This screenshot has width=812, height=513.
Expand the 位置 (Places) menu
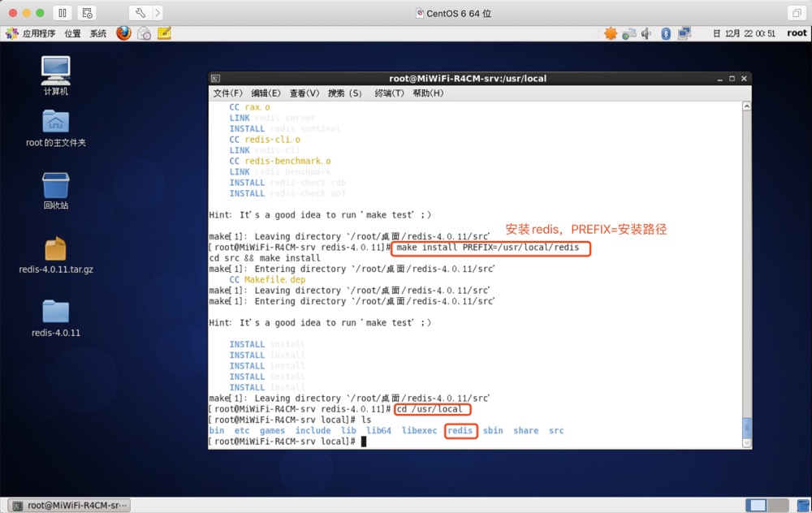click(x=72, y=33)
